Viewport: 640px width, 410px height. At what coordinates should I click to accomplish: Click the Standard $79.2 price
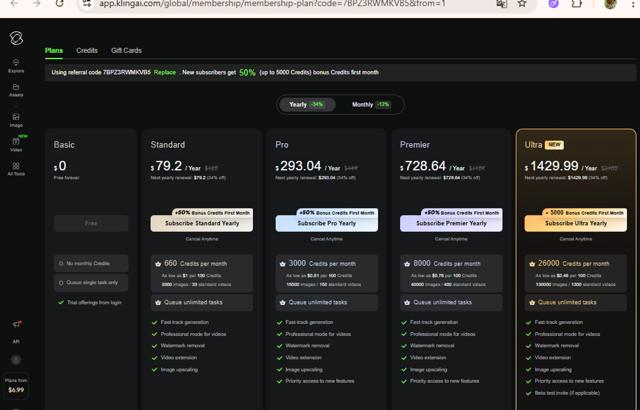point(166,166)
